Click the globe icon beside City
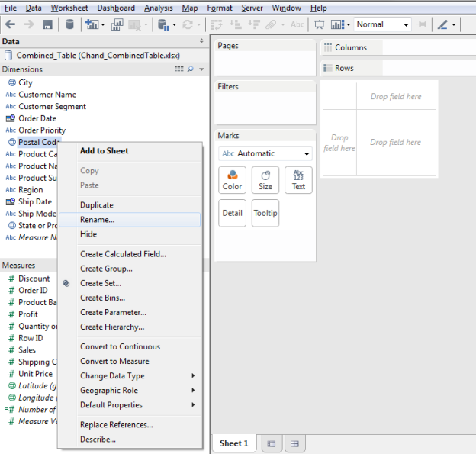 tap(12, 82)
